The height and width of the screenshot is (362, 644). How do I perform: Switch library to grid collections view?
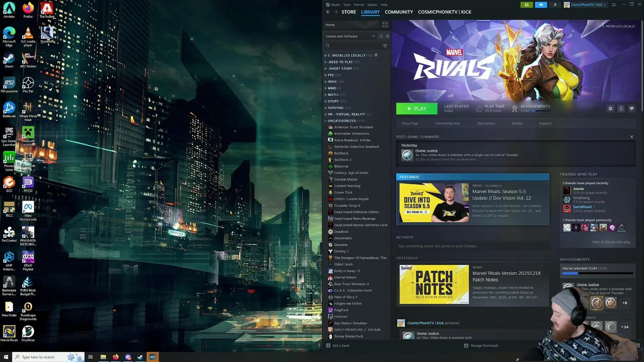click(x=385, y=25)
